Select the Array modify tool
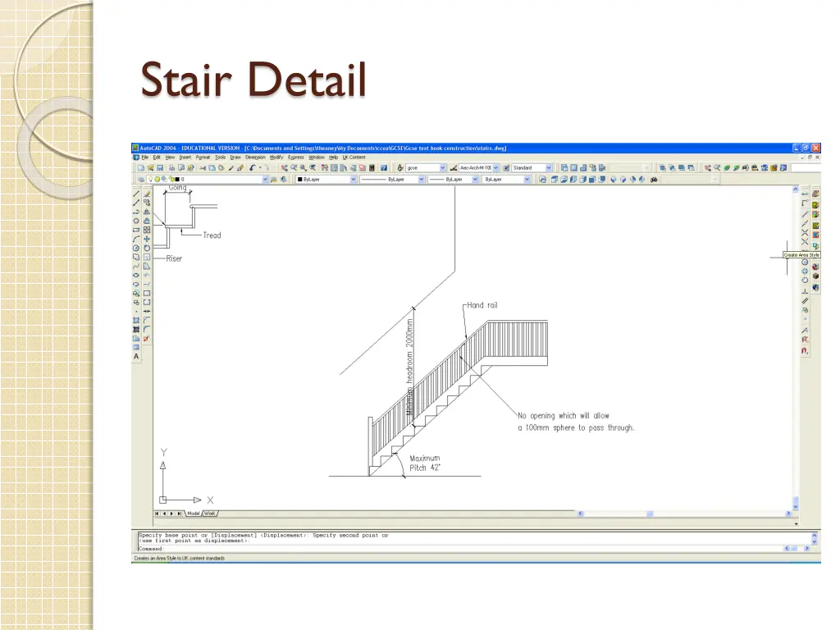 coord(147,230)
